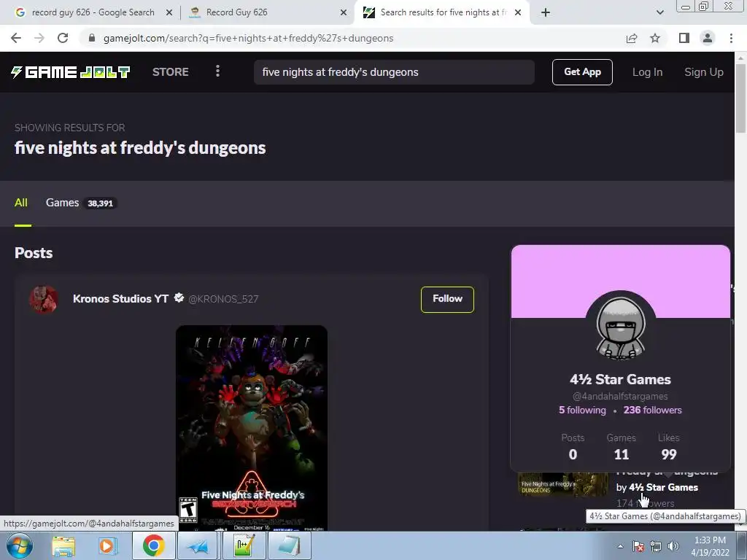Viewport: 747px width, 560px height.
Task: Open the Notepad++ taskbar icon
Action: tap(244, 545)
